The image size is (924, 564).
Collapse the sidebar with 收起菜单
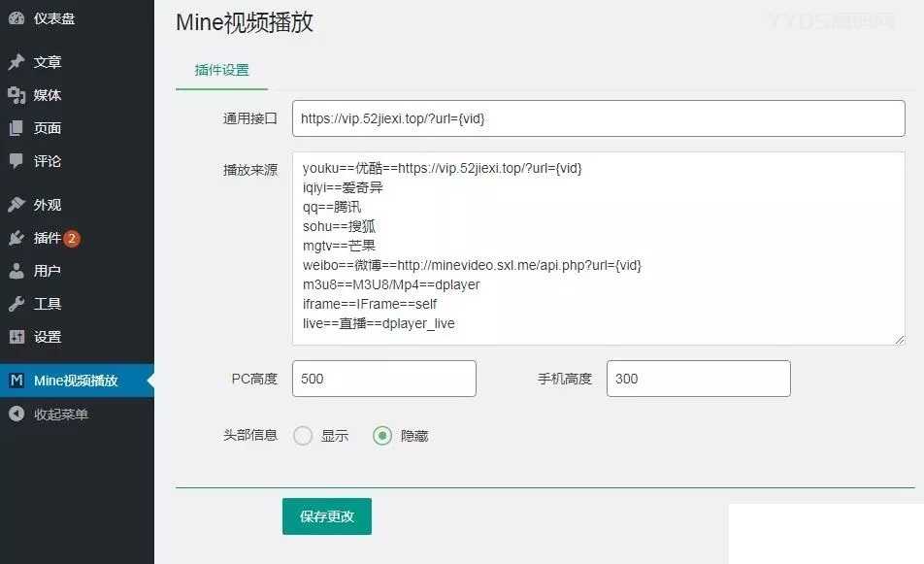60,415
